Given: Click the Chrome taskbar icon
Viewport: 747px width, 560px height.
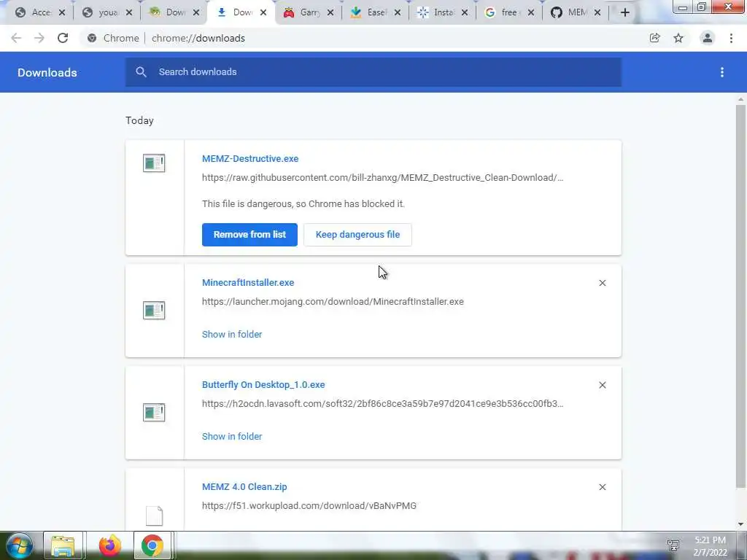Looking at the screenshot, I should [152, 545].
